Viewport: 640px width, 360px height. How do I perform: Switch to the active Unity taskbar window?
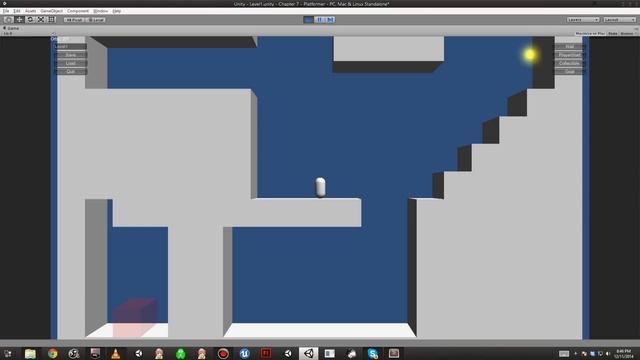pyautogui.click(x=309, y=353)
